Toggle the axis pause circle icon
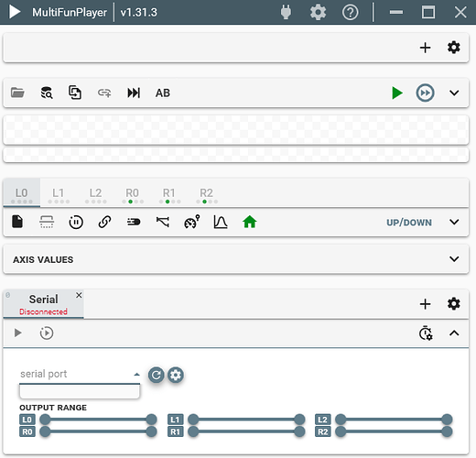Image resolution: width=476 pixels, height=458 pixels. (76, 222)
